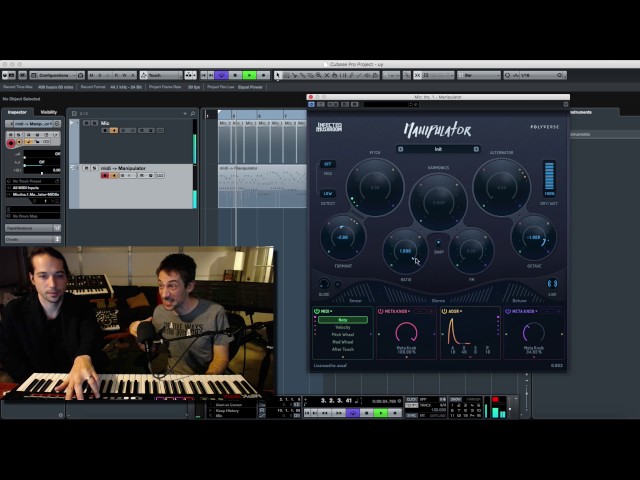Toggle the Link button in Manipulator
Viewport: 640px width, 480px height.
pyautogui.click(x=552, y=283)
